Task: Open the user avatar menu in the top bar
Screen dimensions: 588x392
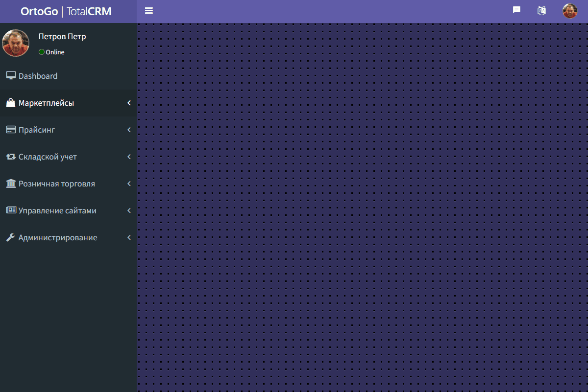Action: pyautogui.click(x=570, y=11)
